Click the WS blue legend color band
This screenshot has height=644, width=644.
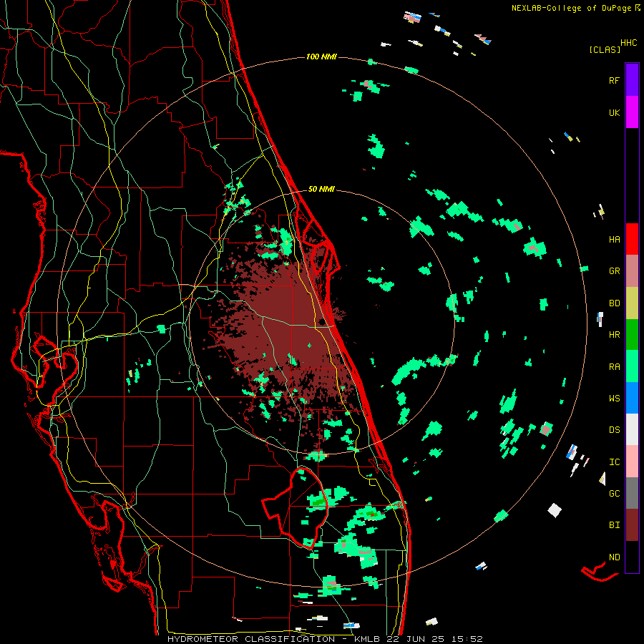(632, 398)
